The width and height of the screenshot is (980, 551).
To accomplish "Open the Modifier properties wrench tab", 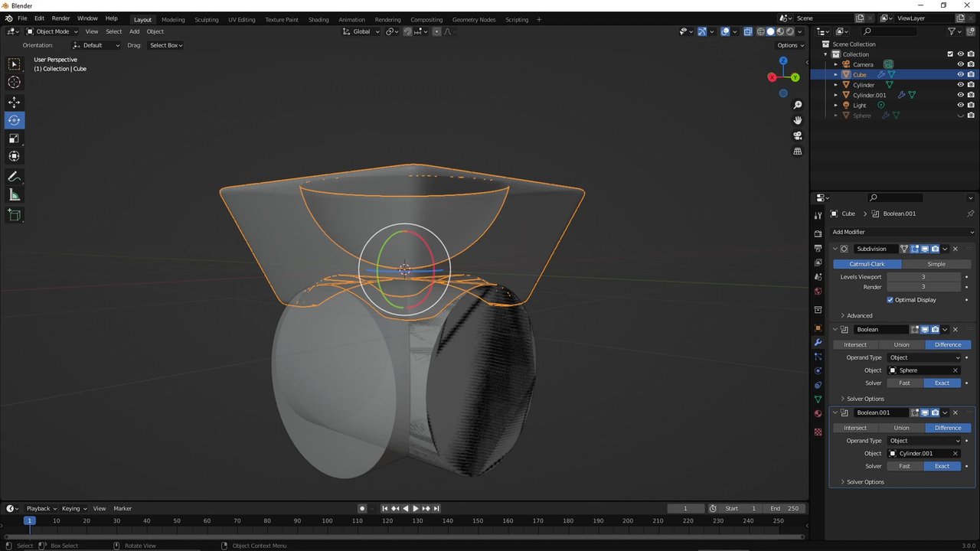I will 818,343.
